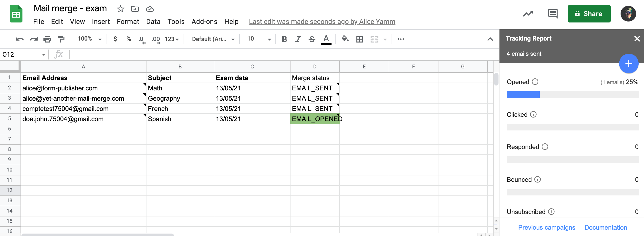Click the green Share button
The width and height of the screenshot is (644, 236).
coord(589,14)
